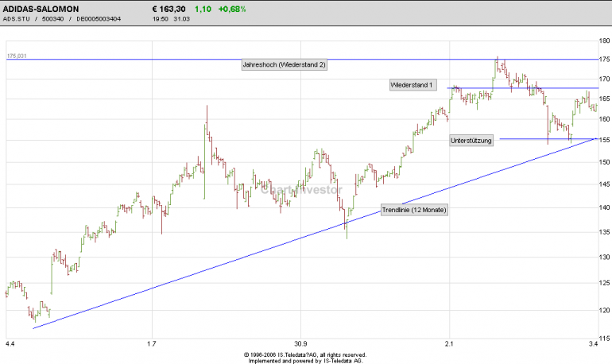Click the 2.1 date axis marker
This screenshot has width=612, height=364.
pyautogui.click(x=449, y=343)
